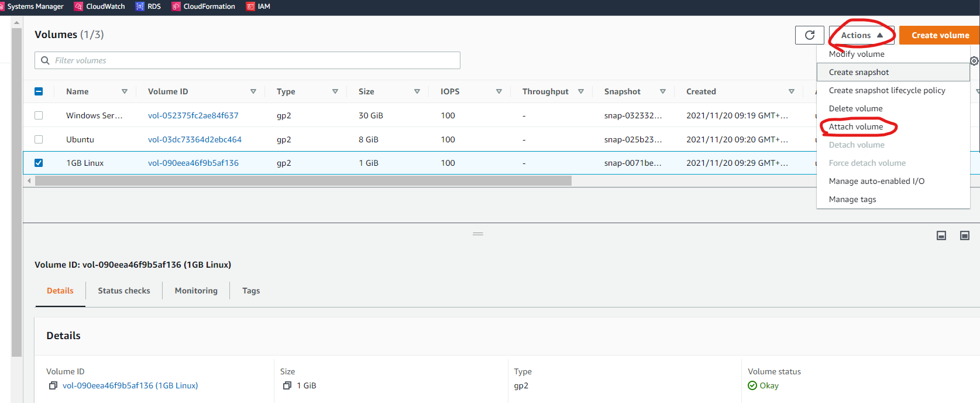The width and height of the screenshot is (980, 403).
Task: Click the 8 GiB size cell
Action: point(369,139)
